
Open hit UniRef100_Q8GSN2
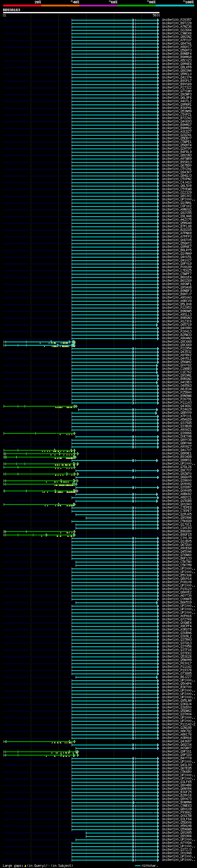(x=177, y=37)
